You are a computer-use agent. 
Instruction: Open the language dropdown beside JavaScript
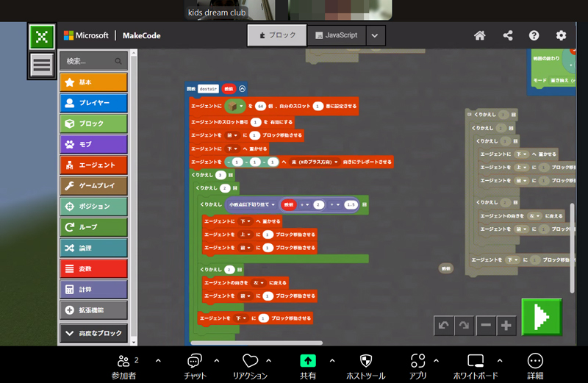(x=374, y=35)
